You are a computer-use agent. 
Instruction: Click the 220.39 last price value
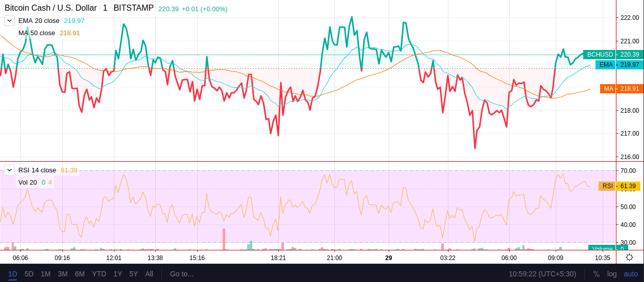[x=169, y=9]
